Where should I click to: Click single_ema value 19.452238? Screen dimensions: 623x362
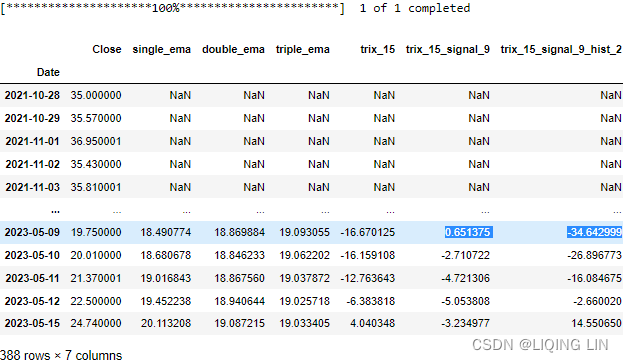[x=166, y=302]
